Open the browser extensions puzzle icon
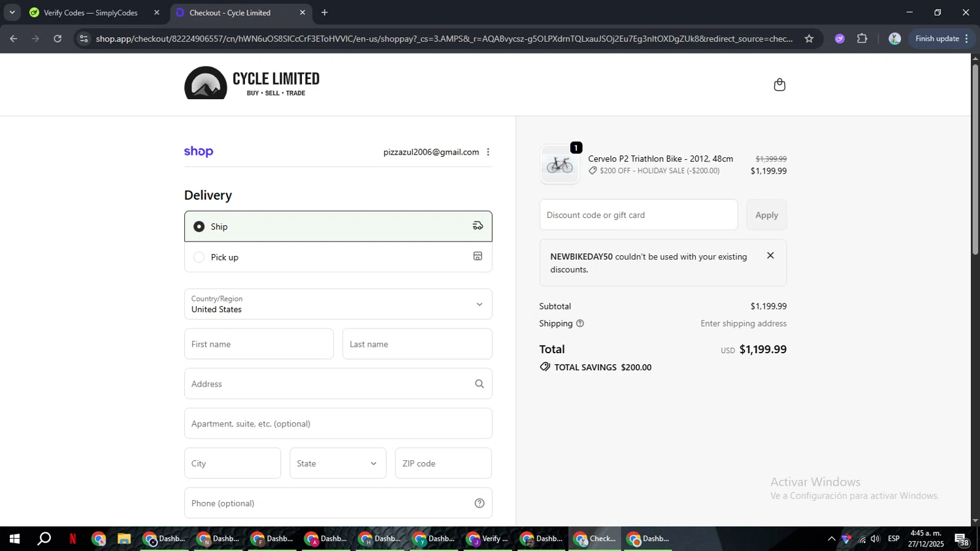Viewport: 980px width, 551px height. click(862, 39)
